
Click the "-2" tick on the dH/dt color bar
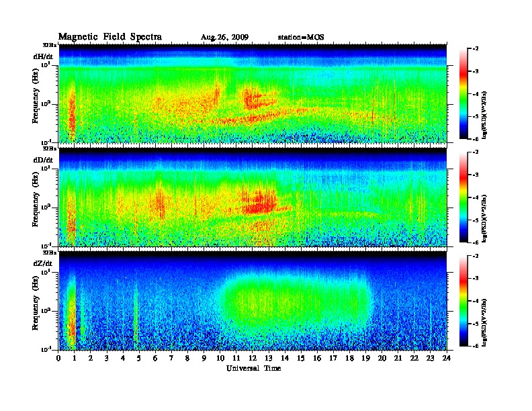tap(476, 48)
